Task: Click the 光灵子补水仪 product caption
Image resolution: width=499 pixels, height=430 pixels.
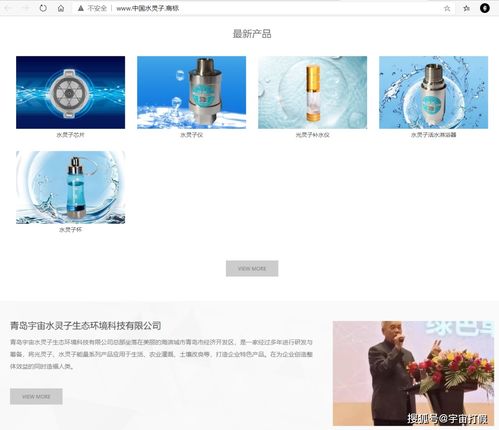Action: tap(312, 135)
